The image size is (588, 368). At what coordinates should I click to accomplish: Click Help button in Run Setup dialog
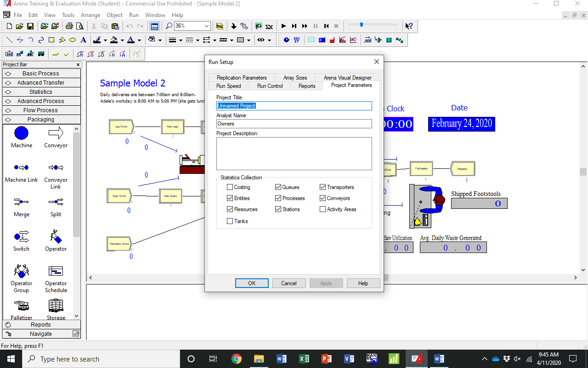pos(363,283)
